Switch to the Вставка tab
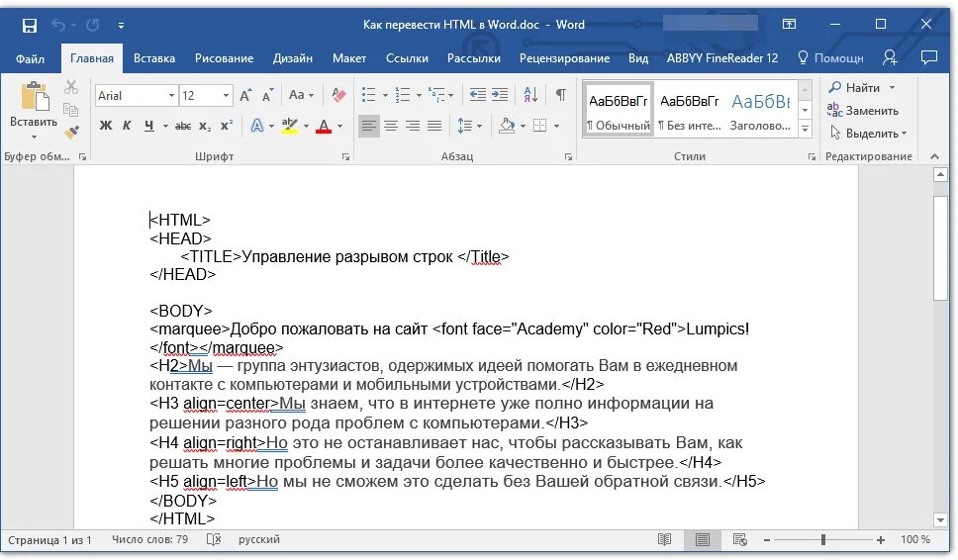Viewport: 958px width, 560px height. click(154, 58)
